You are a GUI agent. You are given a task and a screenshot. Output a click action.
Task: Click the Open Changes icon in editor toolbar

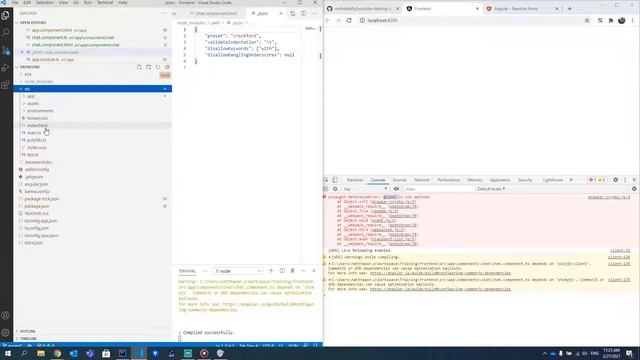tap(293, 13)
